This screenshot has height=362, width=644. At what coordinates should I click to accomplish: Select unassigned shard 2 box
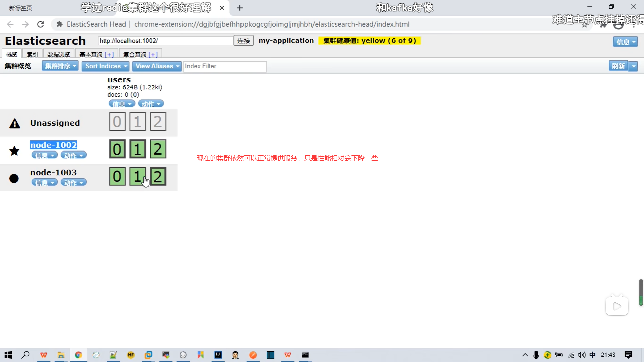[158, 122]
